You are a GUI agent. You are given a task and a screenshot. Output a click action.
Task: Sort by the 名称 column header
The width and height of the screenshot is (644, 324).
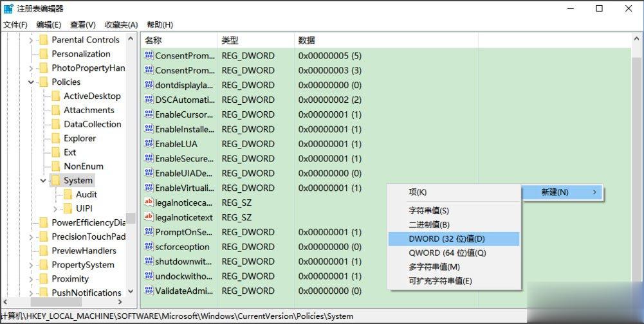tap(179, 40)
